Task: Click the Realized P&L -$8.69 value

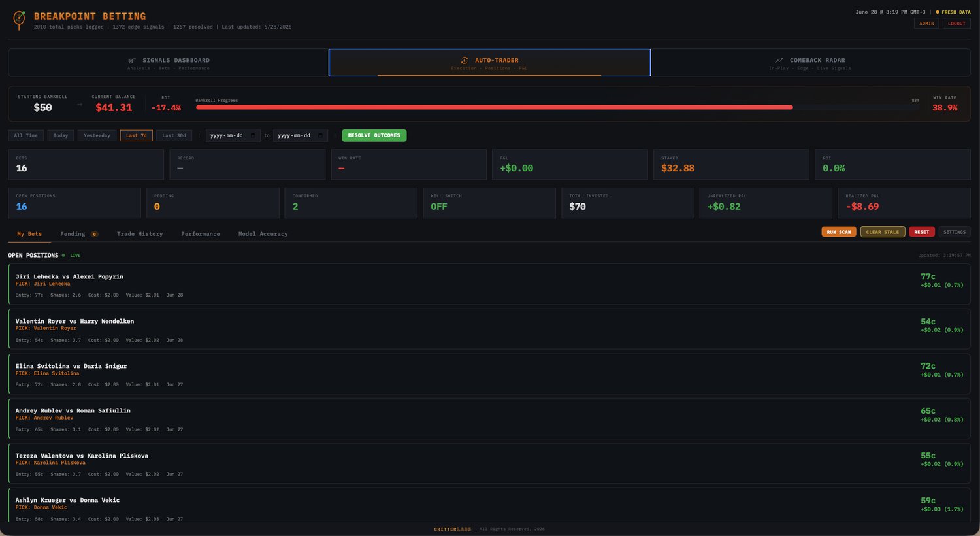Action: (862, 207)
